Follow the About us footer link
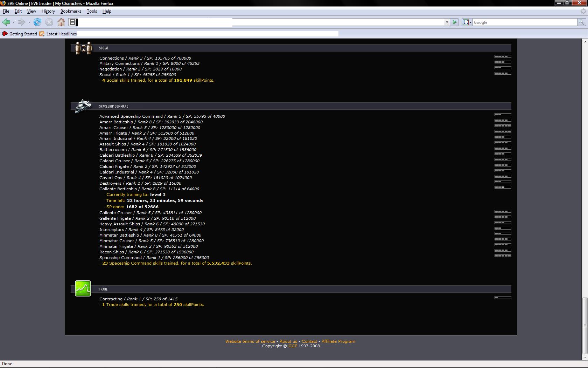588x368 pixels. pyautogui.click(x=288, y=341)
